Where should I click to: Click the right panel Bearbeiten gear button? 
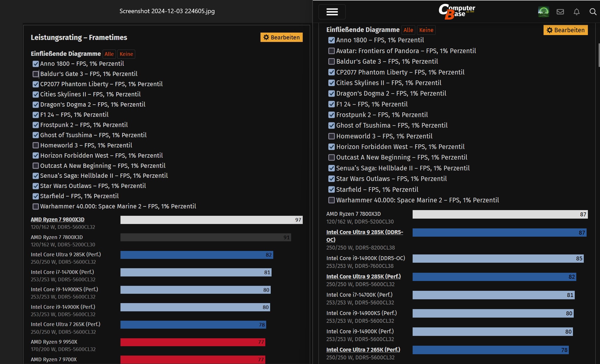[565, 30]
